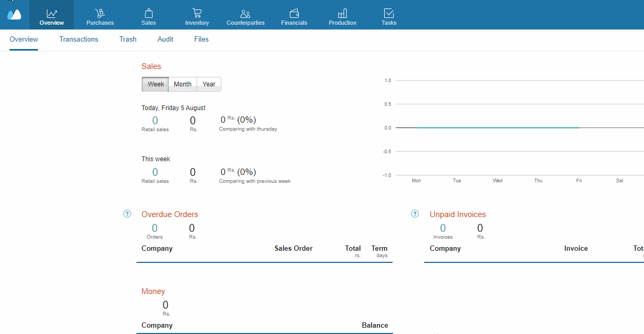This screenshot has width=644, height=334.
Task: Click the Invoice column header
Action: (576, 249)
